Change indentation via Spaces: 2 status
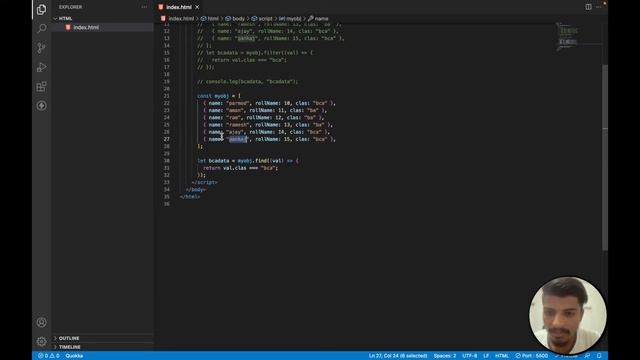The height and width of the screenshot is (360, 640). point(444,356)
